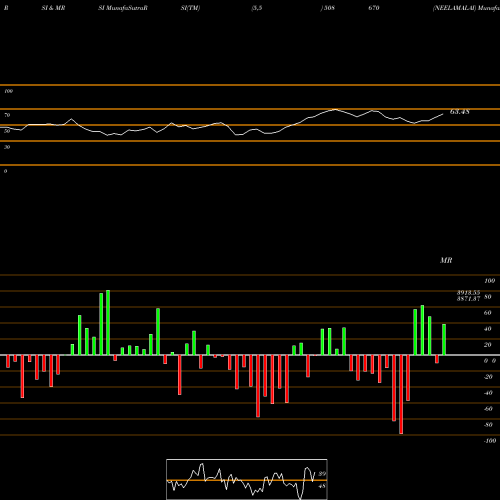The image size is (500, 500).
Task: Click the 670 header value
Action: coord(374,8)
